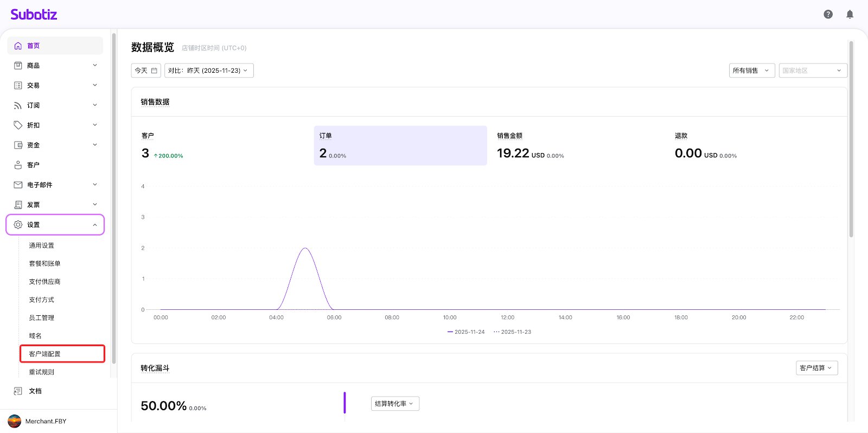
Task: Collapse the 设置 settings section chevron
Action: tap(95, 225)
